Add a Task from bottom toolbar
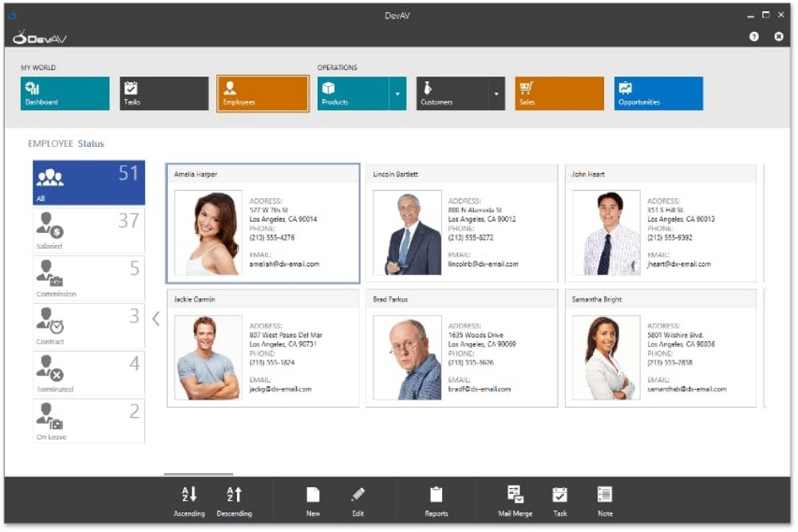 [x=560, y=495]
